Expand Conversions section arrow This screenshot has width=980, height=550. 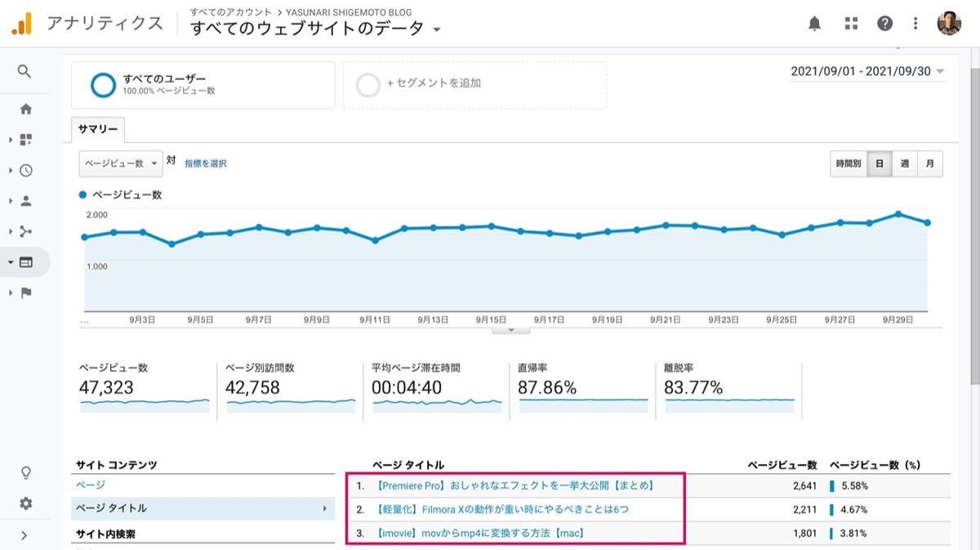(x=11, y=293)
